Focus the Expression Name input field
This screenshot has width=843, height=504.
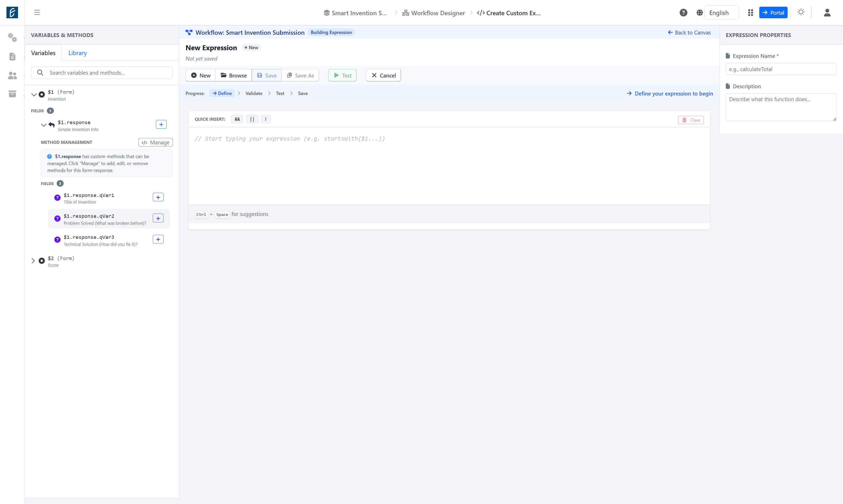click(781, 69)
